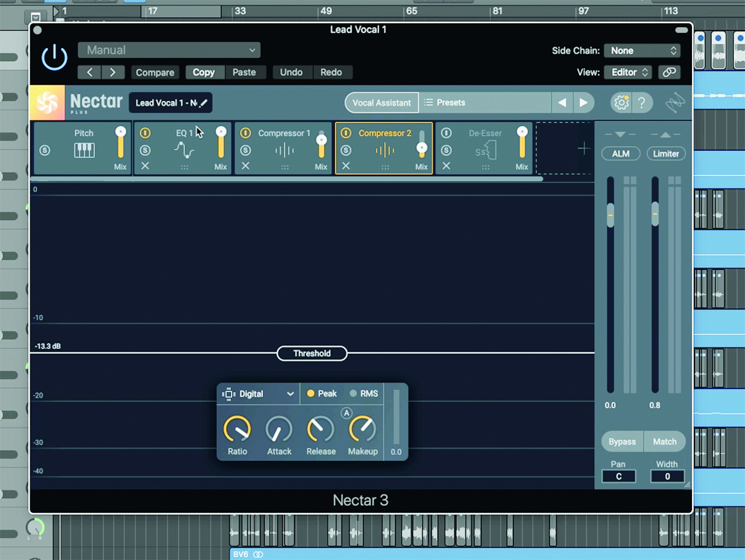This screenshot has height=560, width=745.
Task: Click the Release knob
Action: (320, 429)
